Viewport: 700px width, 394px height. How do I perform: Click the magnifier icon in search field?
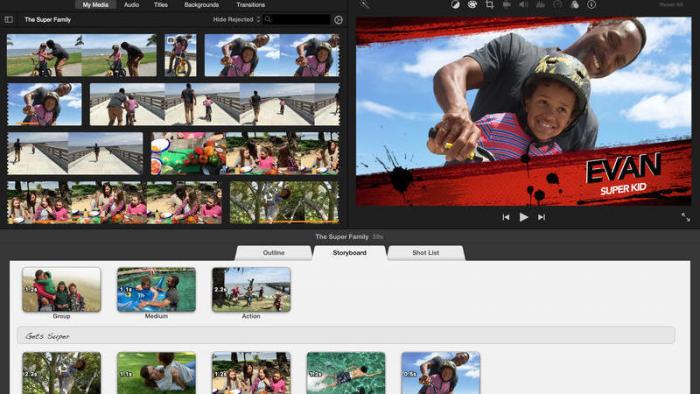click(x=268, y=19)
